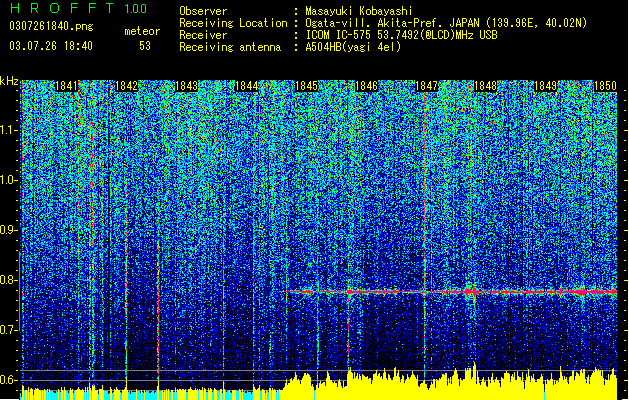
Task: Click the meteor count value 53
Action: (x=145, y=46)
